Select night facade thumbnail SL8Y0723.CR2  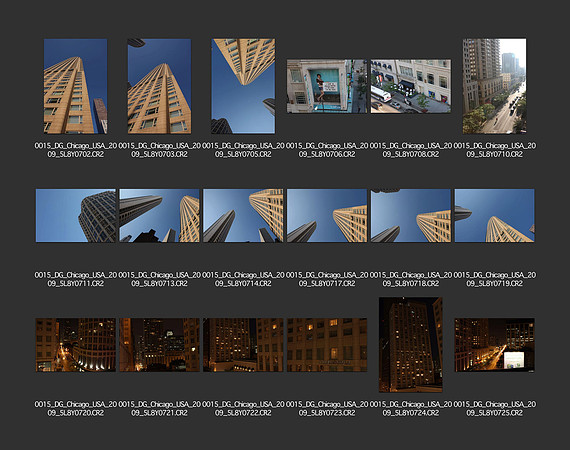pos(327,345)
